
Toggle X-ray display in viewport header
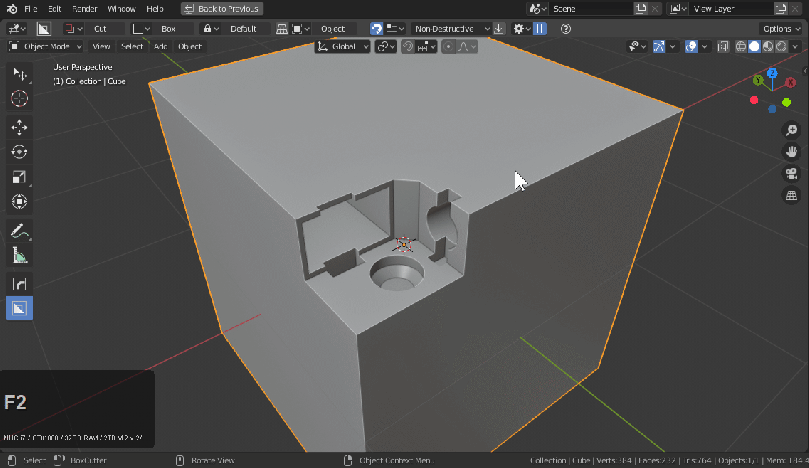(725, 47)
